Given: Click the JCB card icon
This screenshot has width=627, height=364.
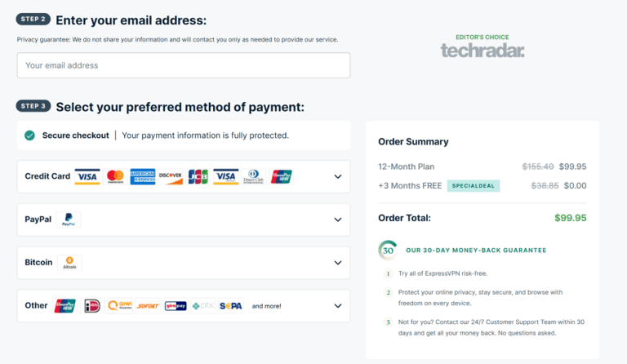Looking at the screenshot, I should 198,176.
